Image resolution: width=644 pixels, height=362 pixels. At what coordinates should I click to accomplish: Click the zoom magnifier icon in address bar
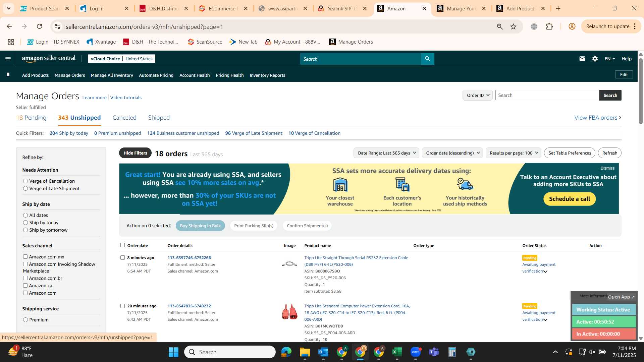(x=500, y=26)
